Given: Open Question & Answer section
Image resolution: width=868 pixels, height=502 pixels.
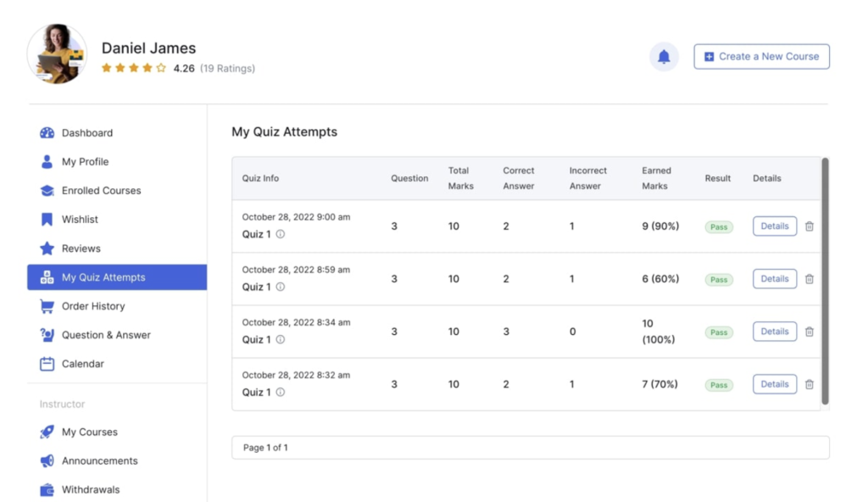Looking at the screenshot, I should [x=106, y=335].
